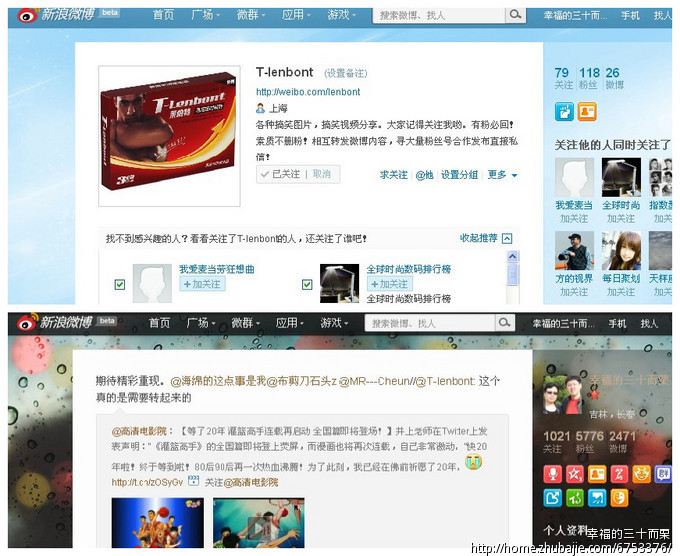Click the blue share-arrow badge icon
Viewport: 680px width, 556px height.
click(551, 497)
